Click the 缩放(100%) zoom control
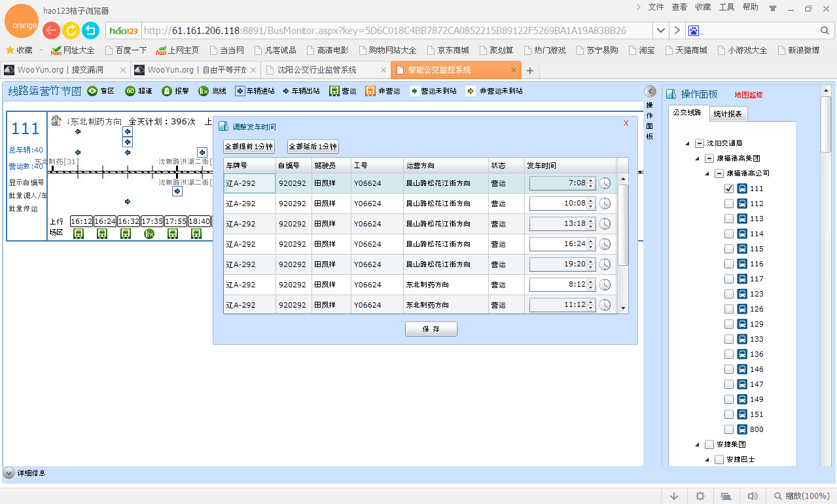The image size is (837, 504). [802, 496]
